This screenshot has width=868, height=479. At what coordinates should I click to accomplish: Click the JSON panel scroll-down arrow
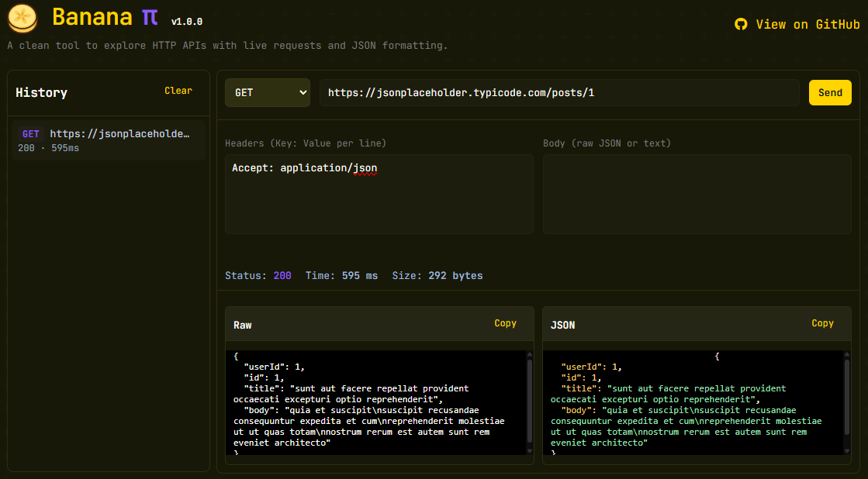tap(846, 451)
